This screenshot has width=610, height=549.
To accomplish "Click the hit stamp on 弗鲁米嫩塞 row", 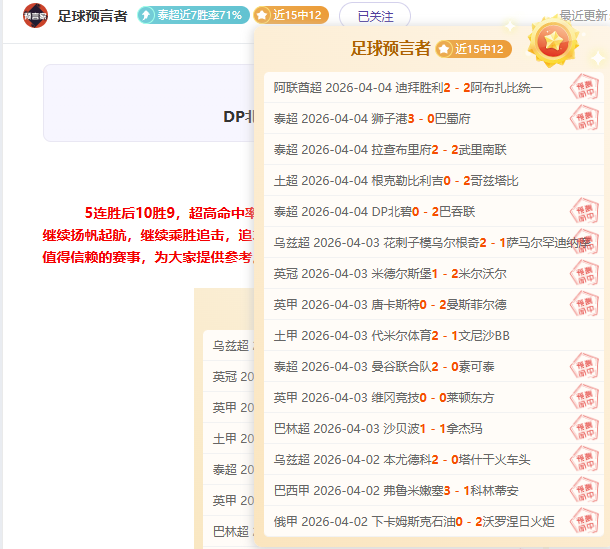I will coord(584,490).
